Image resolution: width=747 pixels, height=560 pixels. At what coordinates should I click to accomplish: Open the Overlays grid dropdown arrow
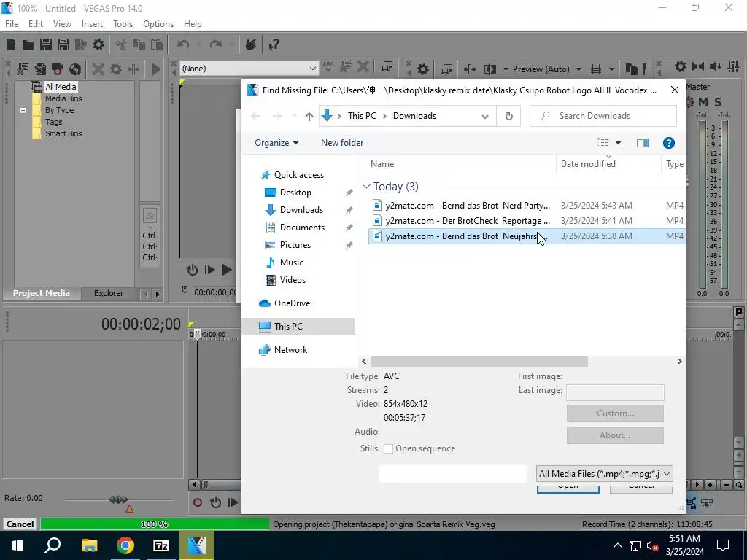[x=611, y=69]
